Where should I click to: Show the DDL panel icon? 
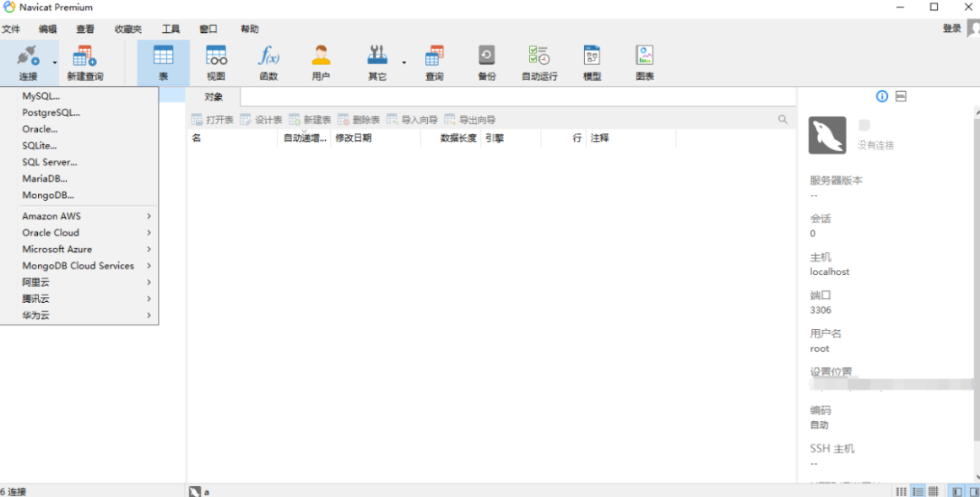pyautogui.click(x=901, y=96)
